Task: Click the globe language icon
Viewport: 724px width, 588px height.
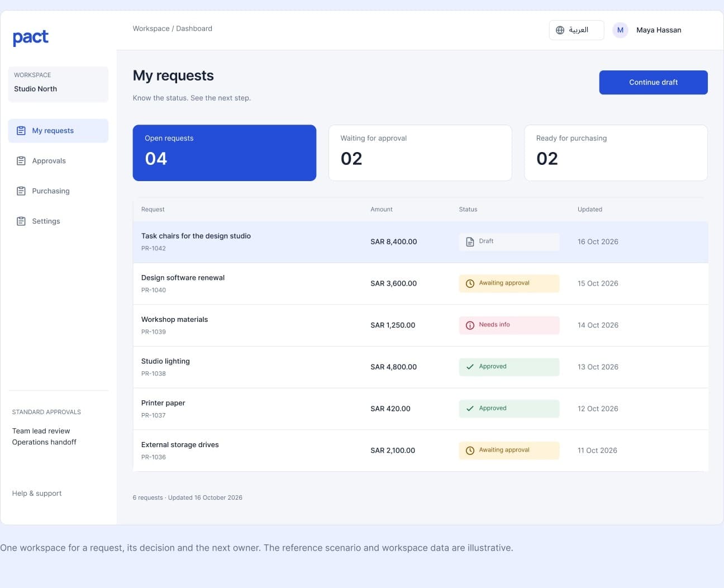Action: pos(560,30)
